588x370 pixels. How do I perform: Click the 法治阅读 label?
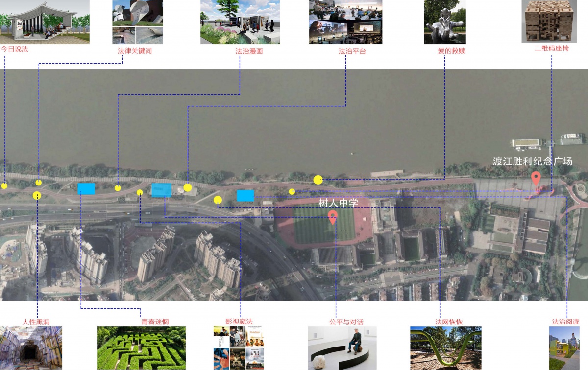tap(565, 322)
